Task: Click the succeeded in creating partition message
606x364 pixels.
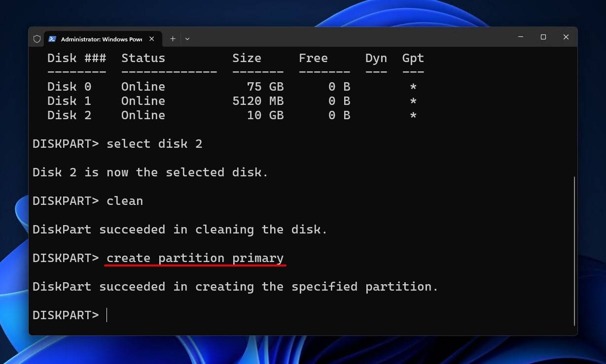Action: tap(235, 287)
